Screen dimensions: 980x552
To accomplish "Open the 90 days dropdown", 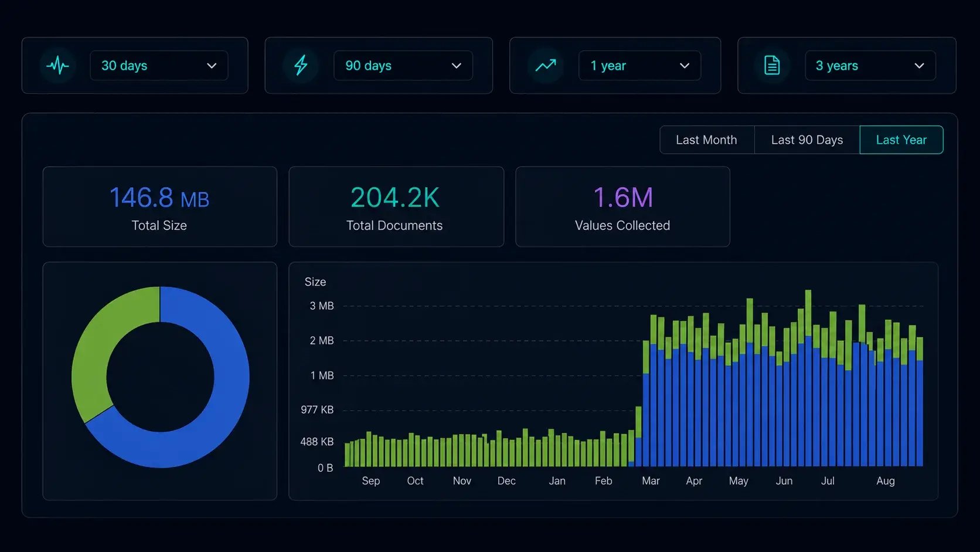I will coord(403,66).
